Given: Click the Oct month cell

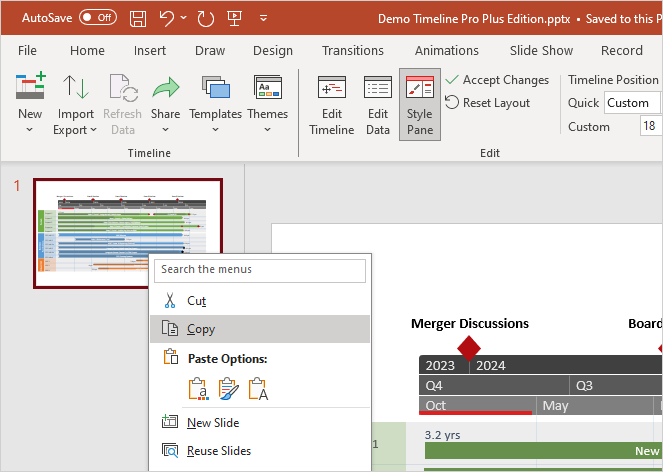Looking at the screenshot, I should coord(477,405).
